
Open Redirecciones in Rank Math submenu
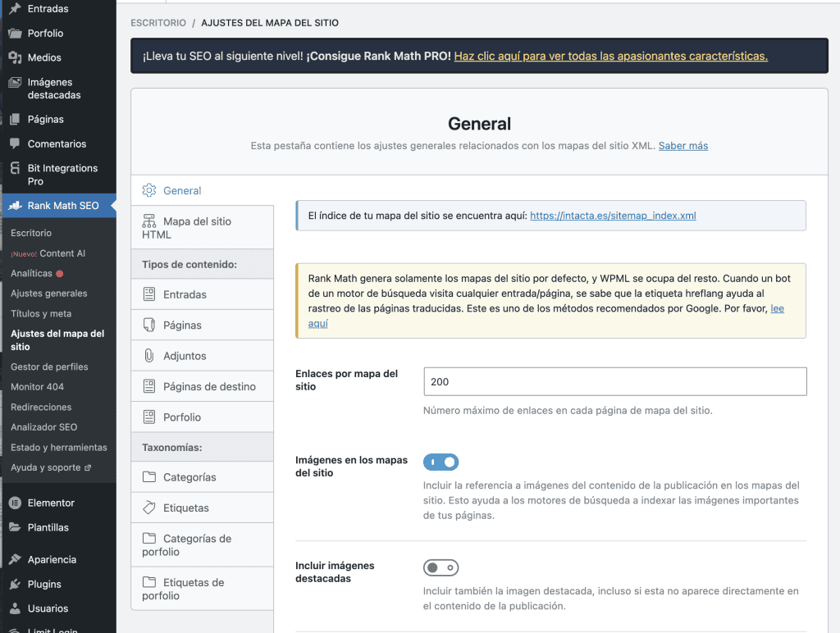point(41,407)
